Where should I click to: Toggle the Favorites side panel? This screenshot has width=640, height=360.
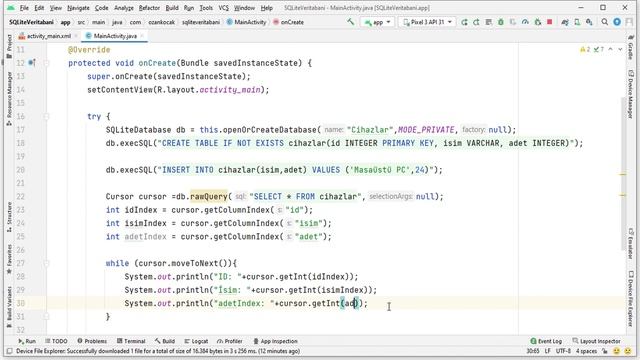(9, 260)
